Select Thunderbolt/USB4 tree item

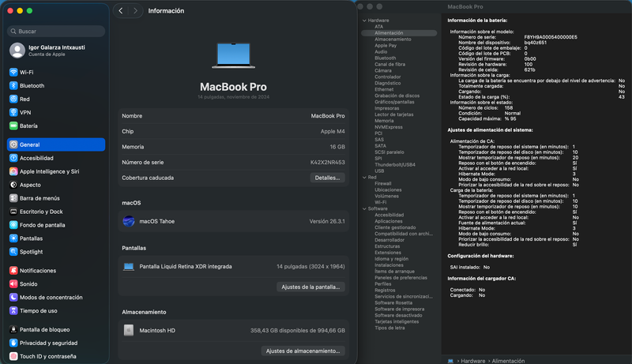[x=395, y=165]
